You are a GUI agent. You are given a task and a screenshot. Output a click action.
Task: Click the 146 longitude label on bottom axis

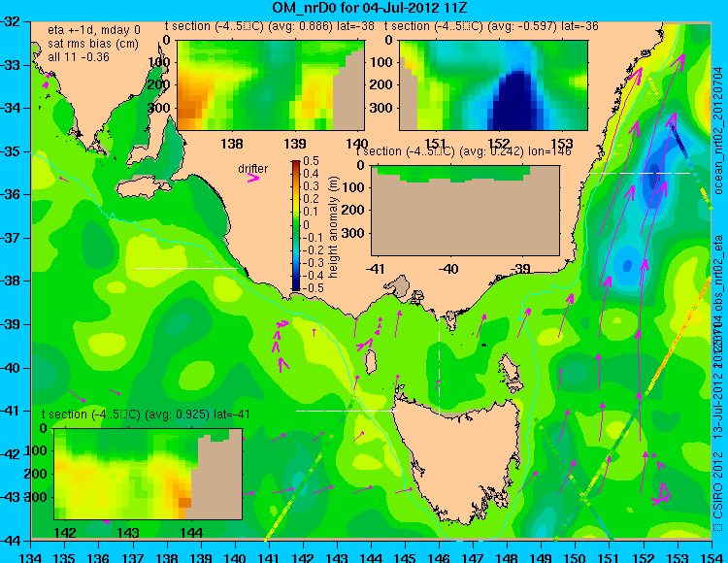click(439, 557)
